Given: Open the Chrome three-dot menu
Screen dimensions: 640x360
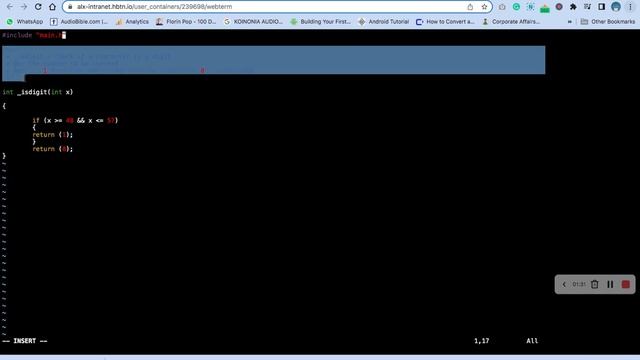Looking at the screenshot, I should [630, 7].
